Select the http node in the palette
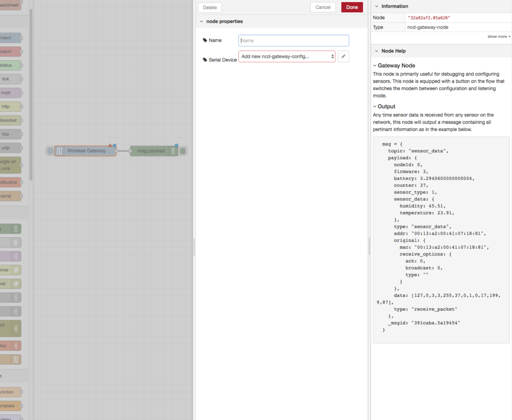512x420 pixels. (10, 106)
